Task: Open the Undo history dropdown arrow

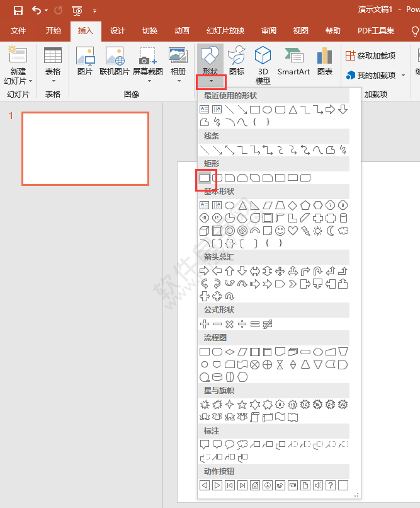Action: (46, 11)
